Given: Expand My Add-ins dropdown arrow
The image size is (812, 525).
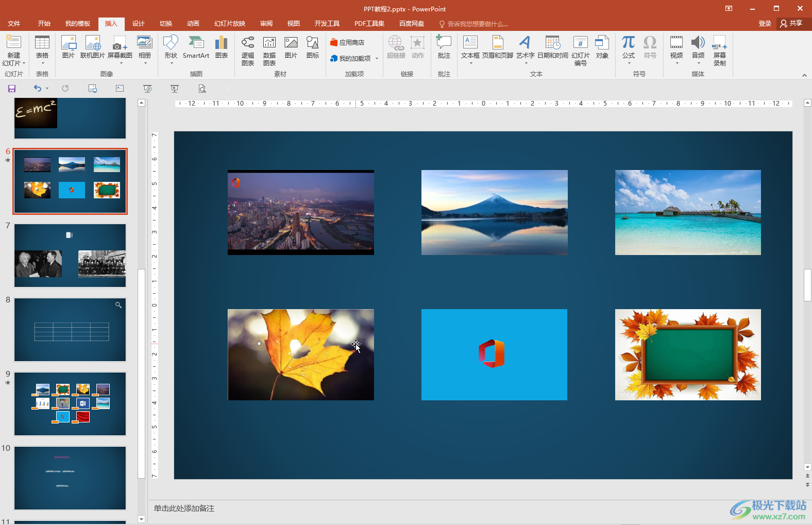Looking at the screenshot, I should pos(377,58).
